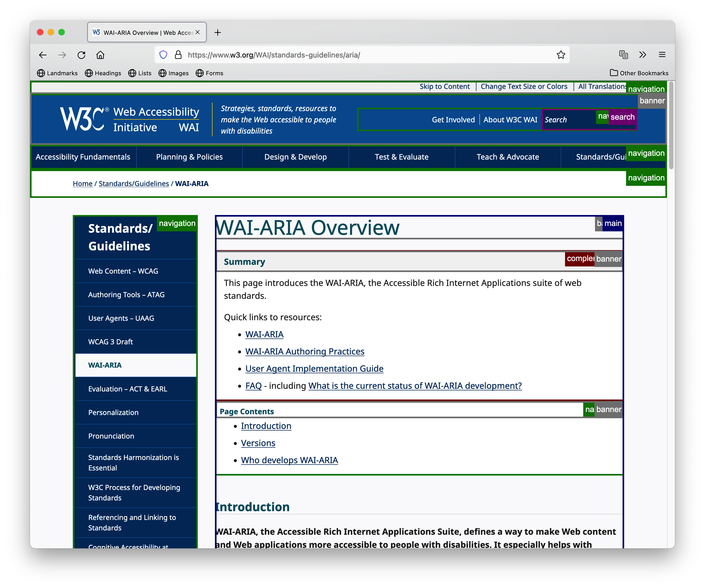Click User Agent Implementation Guide link

[x=314, y=368]
